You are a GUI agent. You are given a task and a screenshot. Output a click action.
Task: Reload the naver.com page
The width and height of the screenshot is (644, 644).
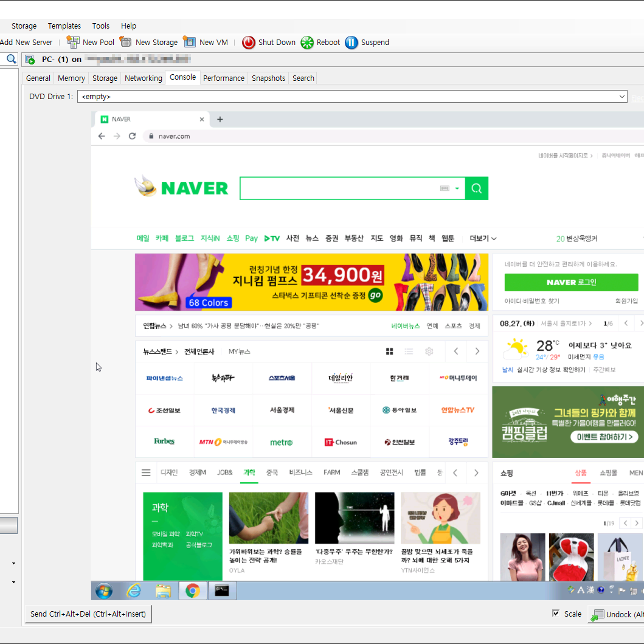(x=132, y=136)
